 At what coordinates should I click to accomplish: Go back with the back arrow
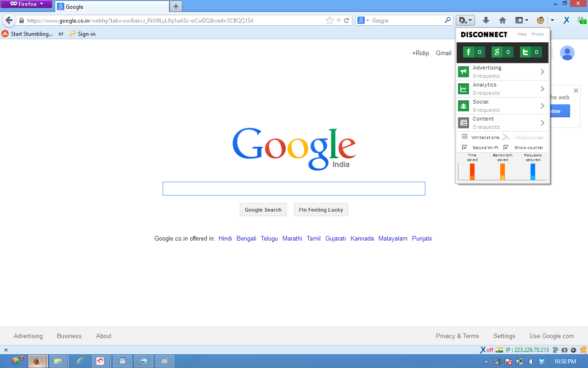(9, 20)
